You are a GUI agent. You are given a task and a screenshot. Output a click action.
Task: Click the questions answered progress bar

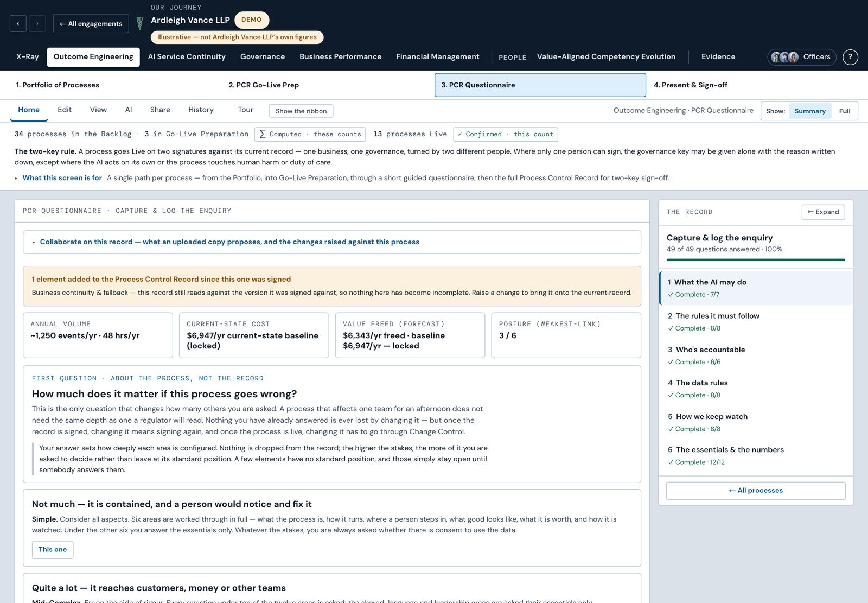[x=756, y=260]
